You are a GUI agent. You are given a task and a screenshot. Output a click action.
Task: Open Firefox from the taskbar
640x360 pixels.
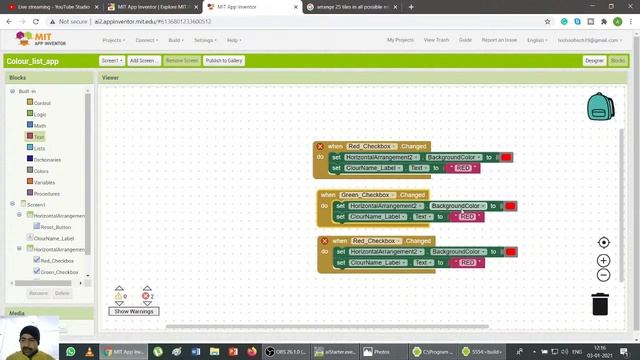pos(252,351)
